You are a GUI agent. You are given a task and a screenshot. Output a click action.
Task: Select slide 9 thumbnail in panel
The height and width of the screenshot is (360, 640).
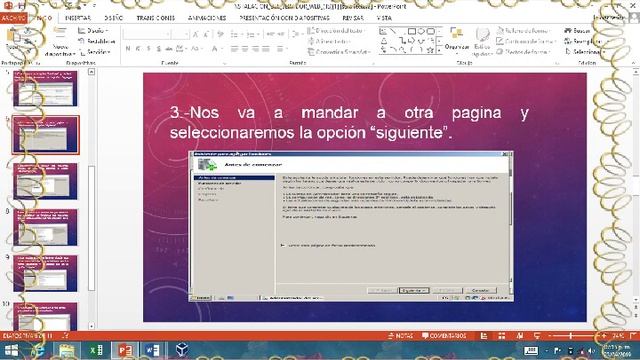click(x=45, y=273)
